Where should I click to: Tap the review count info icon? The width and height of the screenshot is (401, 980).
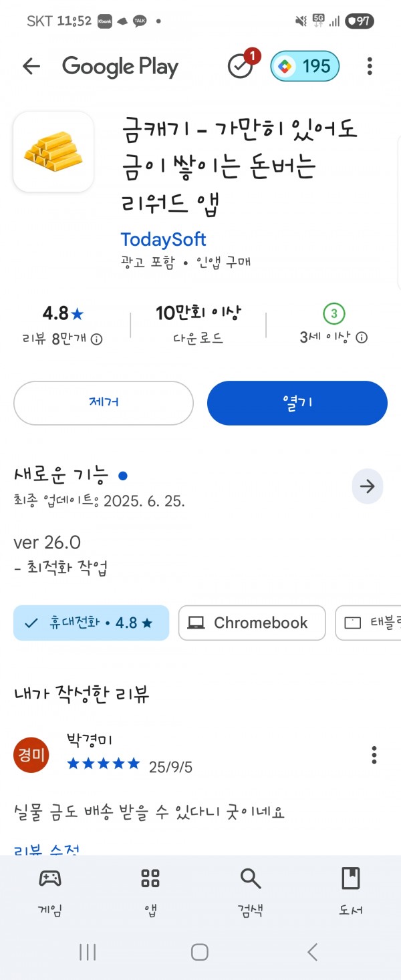(x=96, y=339)
